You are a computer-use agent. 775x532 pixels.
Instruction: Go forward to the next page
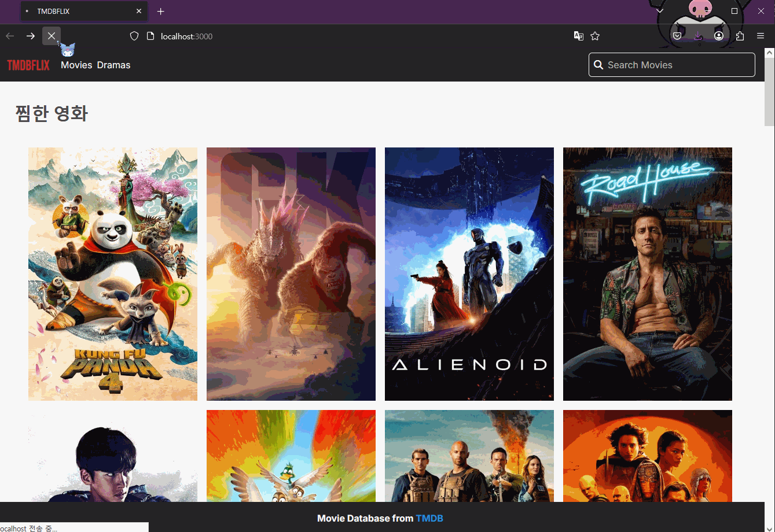[31, 36]
